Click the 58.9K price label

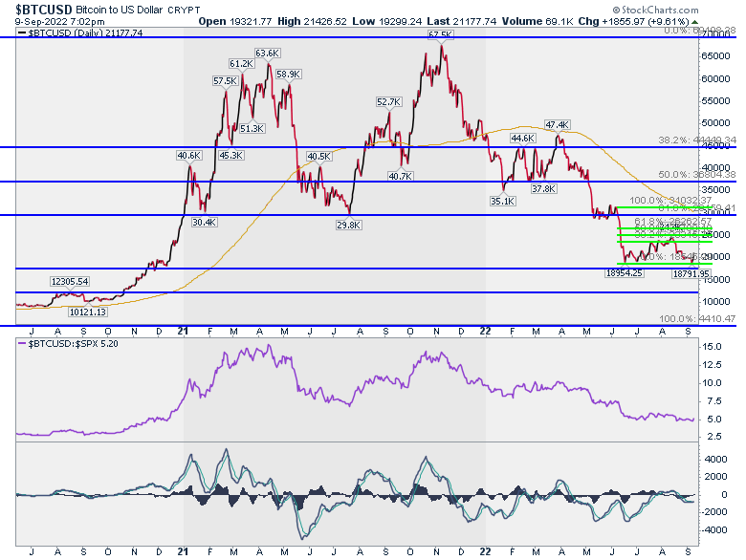tap(288, 75)
